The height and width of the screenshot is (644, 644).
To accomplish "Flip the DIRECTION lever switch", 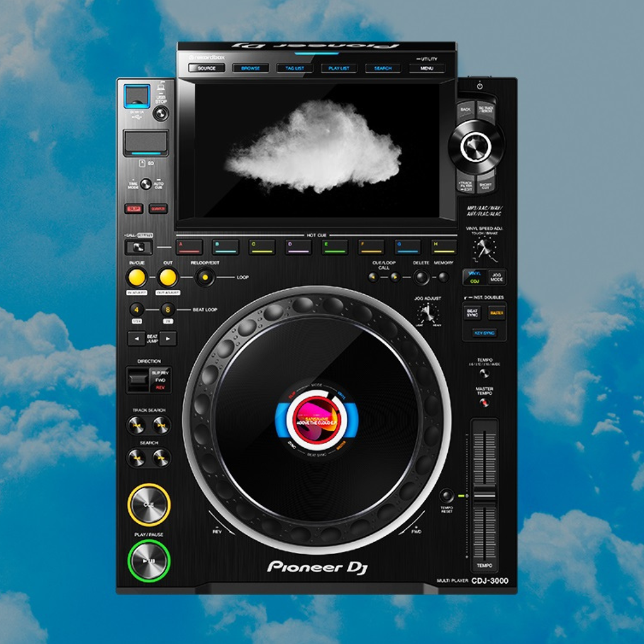I will pos(138,379).
